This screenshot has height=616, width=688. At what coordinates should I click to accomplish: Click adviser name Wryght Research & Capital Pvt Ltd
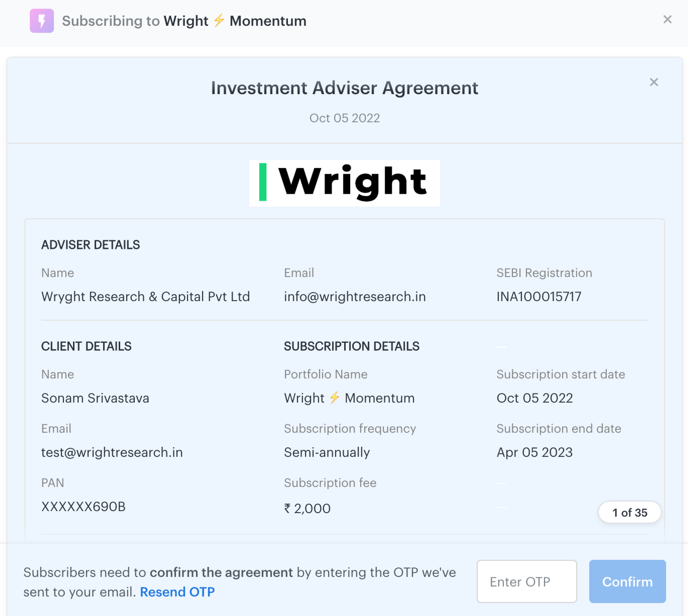(x=146, y=297)
